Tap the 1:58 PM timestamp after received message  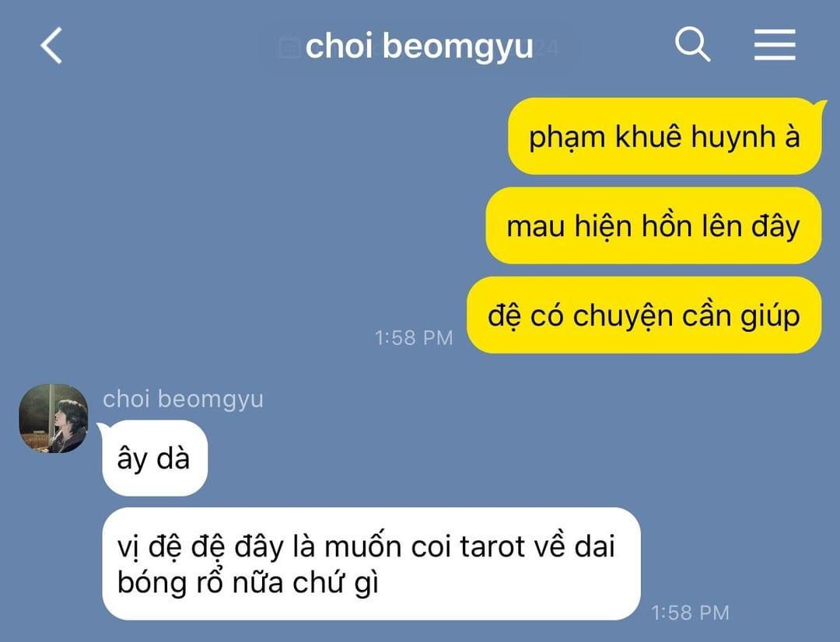click(x=690, y=612)
